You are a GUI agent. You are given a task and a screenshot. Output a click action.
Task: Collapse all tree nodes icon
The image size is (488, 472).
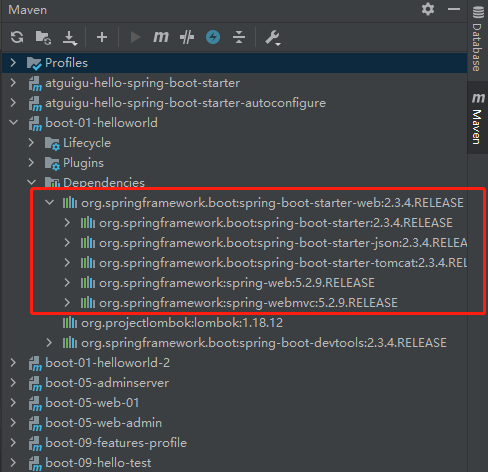point(239,37)
